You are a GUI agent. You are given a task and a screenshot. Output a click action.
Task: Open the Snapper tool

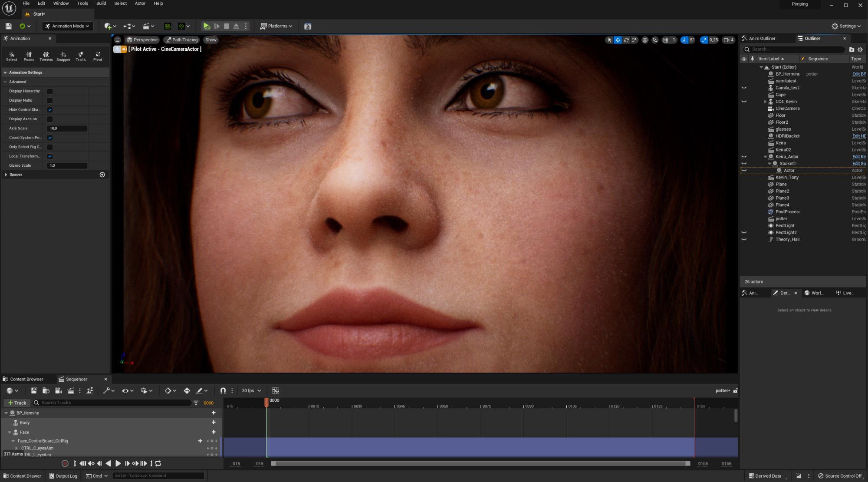(x=63, y=56)
